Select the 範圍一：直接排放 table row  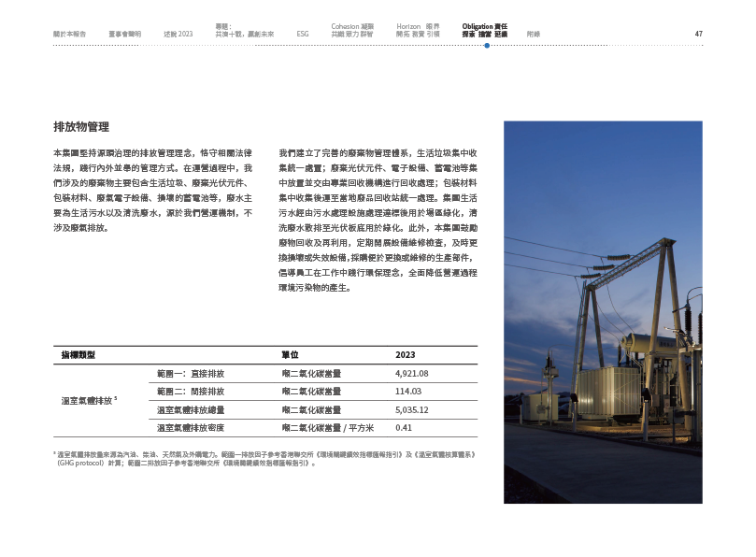pyautogui.click(x=191, y=373)
